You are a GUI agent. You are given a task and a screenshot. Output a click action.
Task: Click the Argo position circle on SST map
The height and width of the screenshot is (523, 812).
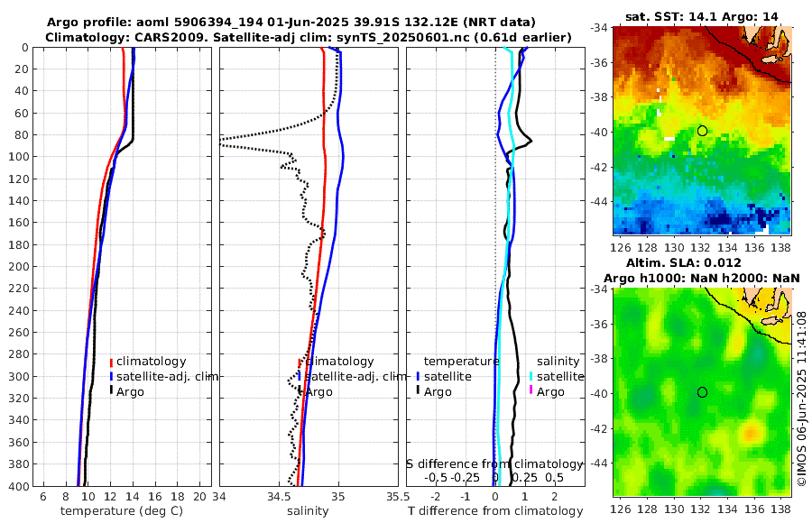[x=702, y=131]
